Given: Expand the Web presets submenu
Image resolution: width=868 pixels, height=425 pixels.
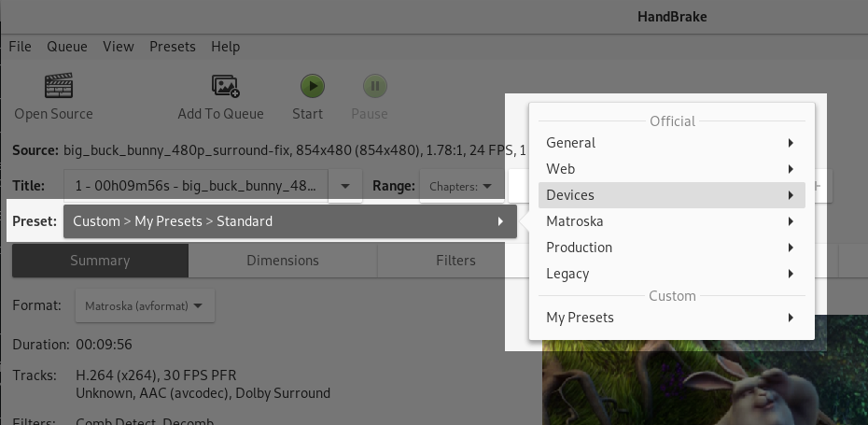Looking at the screenshot, I should pos(670,169).
